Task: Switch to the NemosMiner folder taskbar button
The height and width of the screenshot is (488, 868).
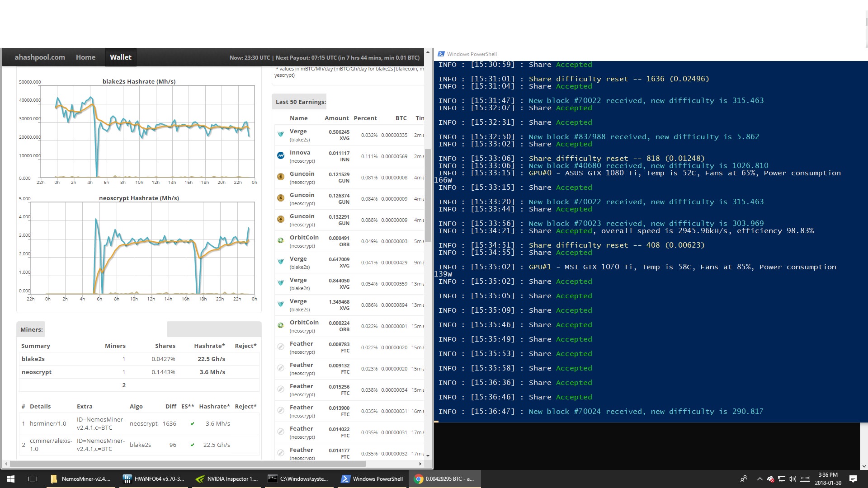Action: coord(81,479)
